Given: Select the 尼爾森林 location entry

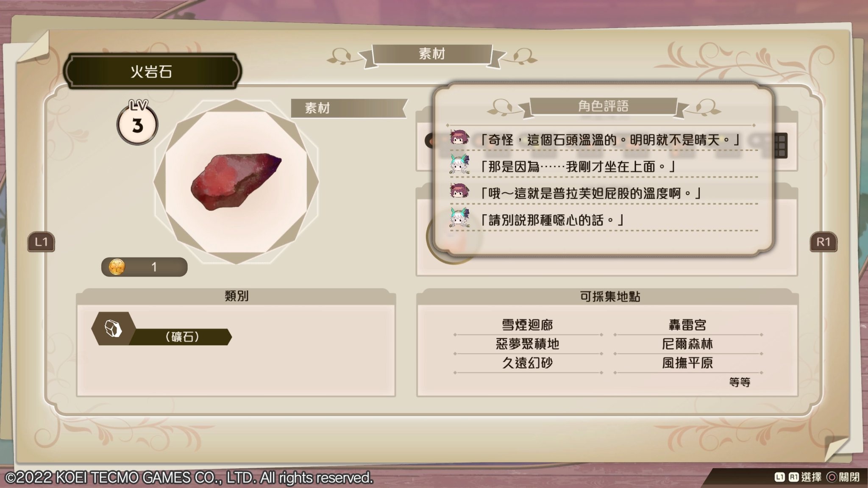Looking at the screenshot, I should 687,344.
